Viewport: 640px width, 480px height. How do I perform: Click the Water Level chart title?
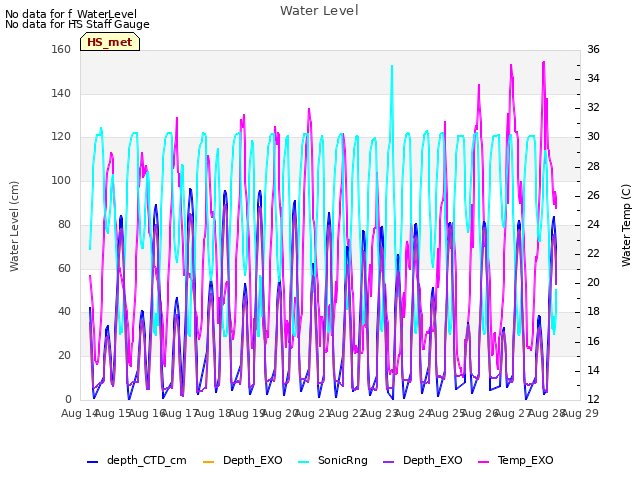[x=319, y=11]
